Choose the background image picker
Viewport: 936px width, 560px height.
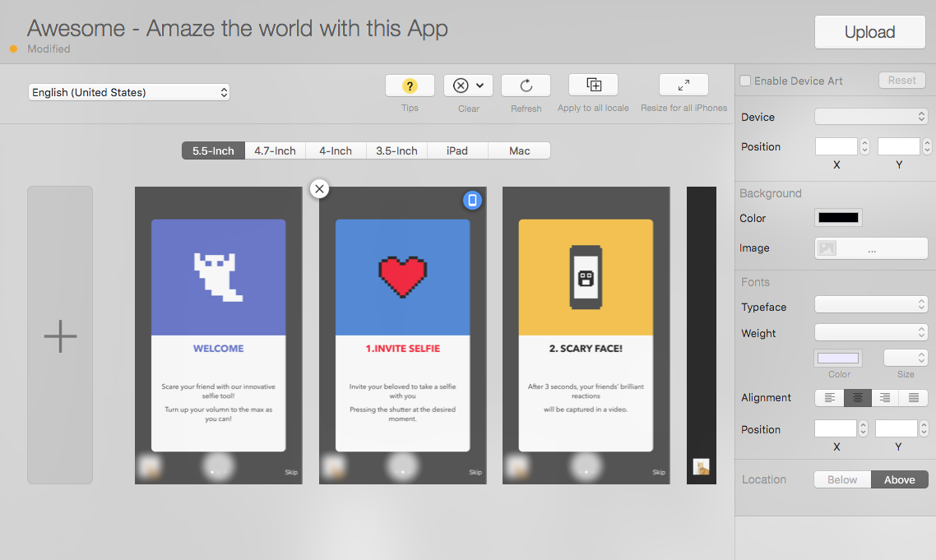coord(871,248)
